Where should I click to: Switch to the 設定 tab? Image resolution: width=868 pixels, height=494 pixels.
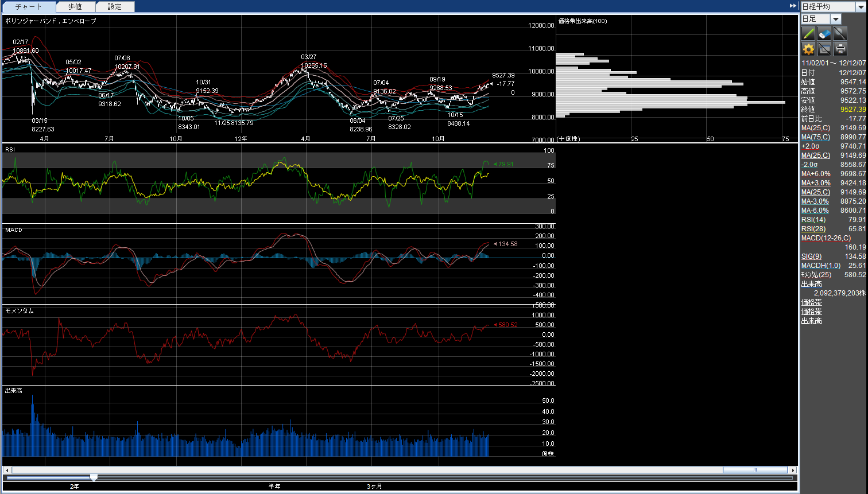[115, 7]
